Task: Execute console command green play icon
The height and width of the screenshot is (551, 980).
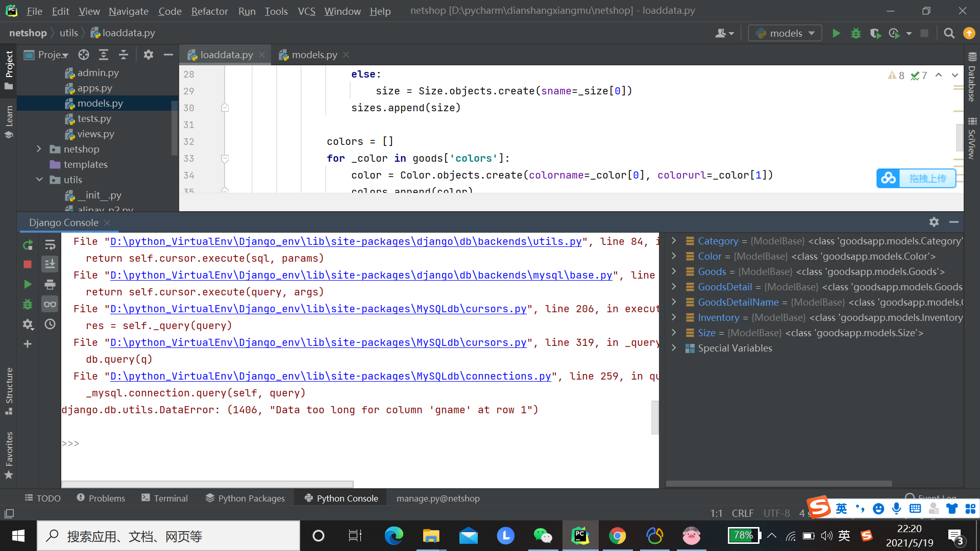Action: [x=28, y=284]
